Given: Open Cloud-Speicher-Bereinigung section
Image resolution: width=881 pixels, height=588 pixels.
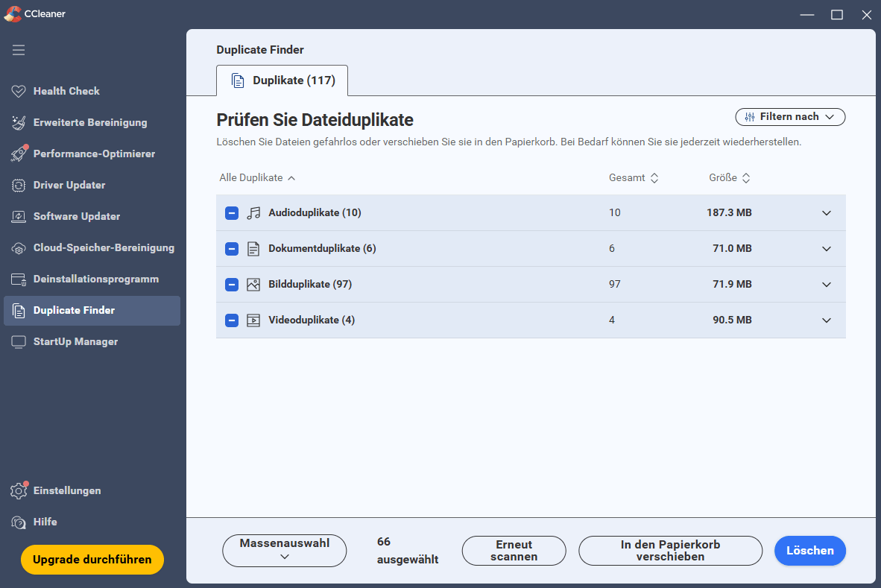Looking at the screenshot, I should [92, 247].
